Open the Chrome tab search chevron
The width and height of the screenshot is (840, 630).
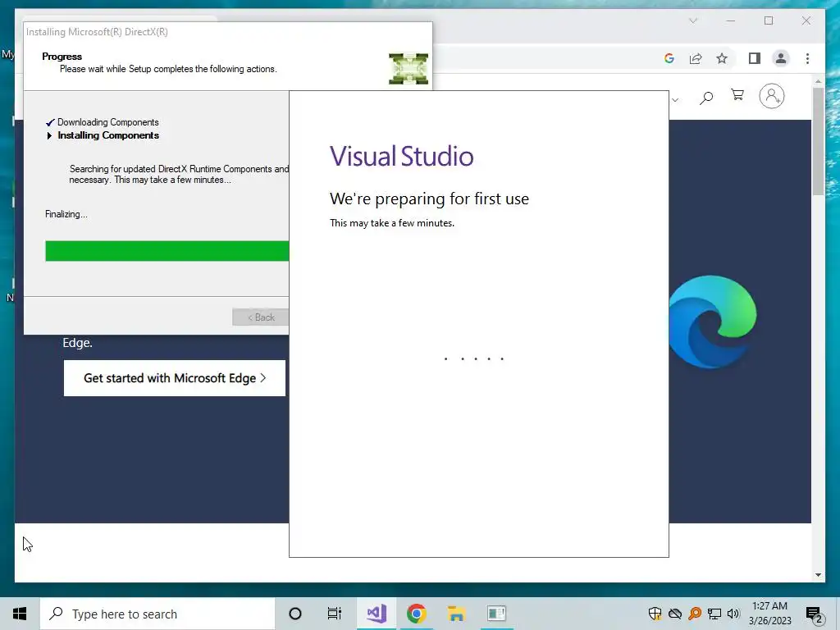[693, 21]
